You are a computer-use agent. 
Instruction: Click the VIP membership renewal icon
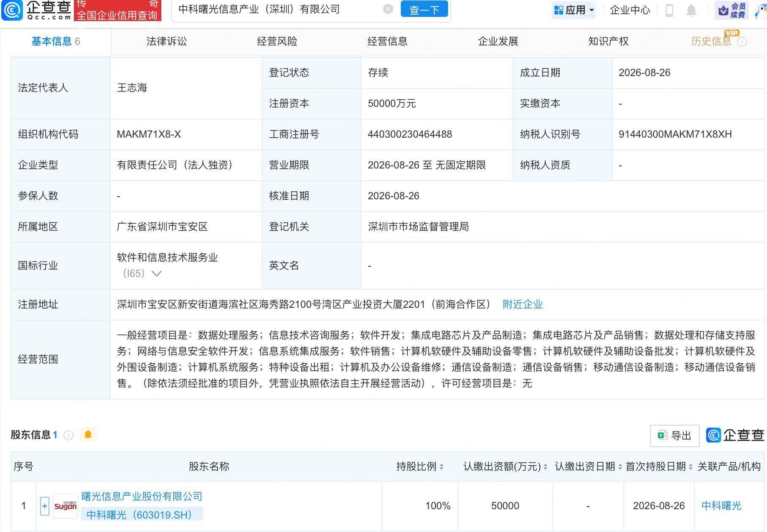732,10
